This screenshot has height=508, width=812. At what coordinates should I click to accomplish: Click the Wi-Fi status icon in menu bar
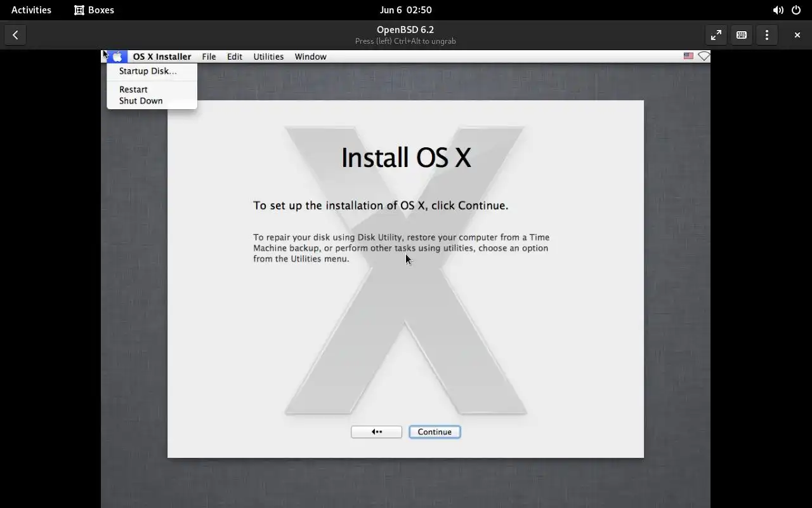704,57
